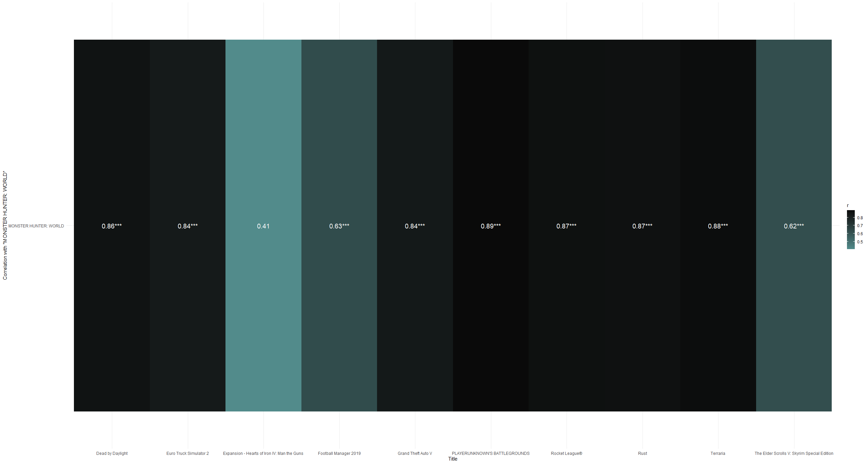Click the r legend color gradient bar
This screenshot has width=868, height=464.
pos(850,229)
